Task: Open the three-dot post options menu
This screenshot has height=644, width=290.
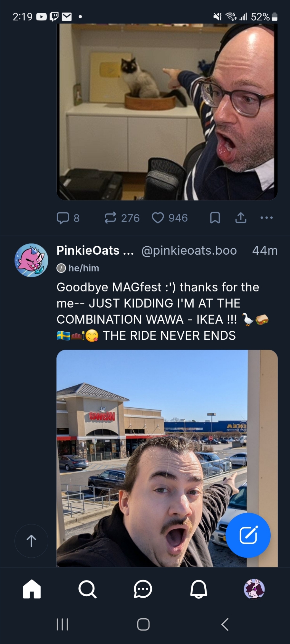Action: [x=266, y=218]
